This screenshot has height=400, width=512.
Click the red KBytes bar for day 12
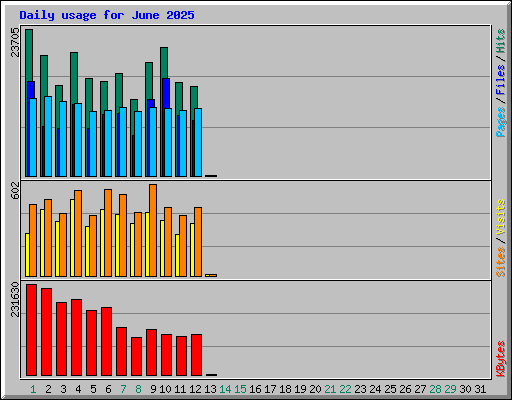(x=196, y=355)
